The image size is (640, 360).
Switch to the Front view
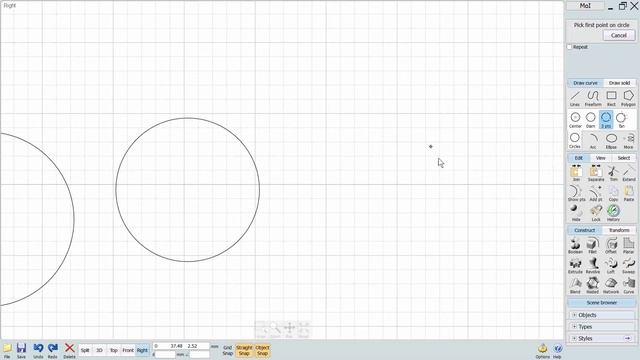[x=128, y=350]
